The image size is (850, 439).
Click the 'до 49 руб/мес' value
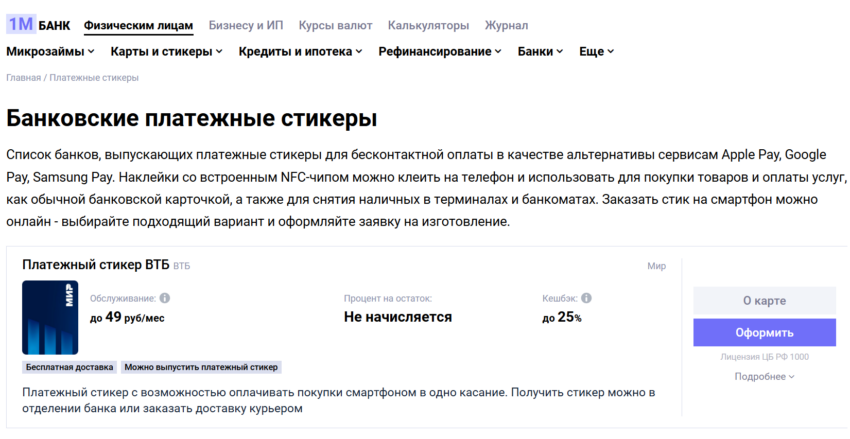click(x=127, y=317)
